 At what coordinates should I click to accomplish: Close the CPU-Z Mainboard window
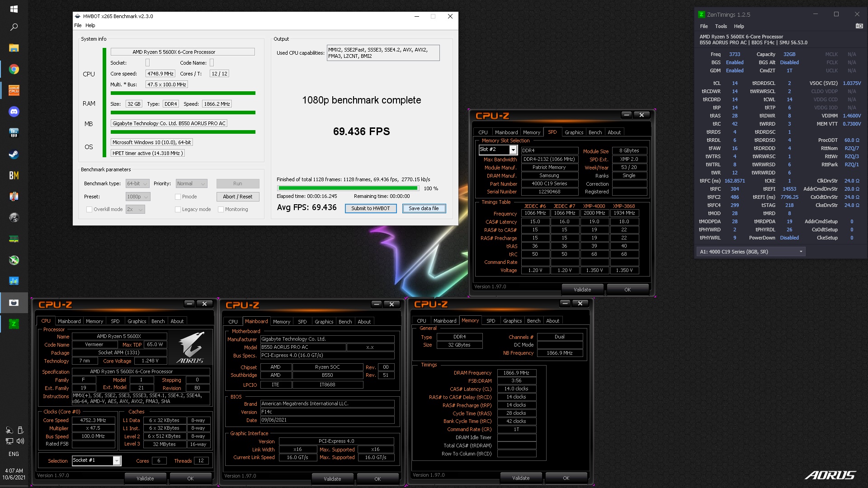point(392,304)
